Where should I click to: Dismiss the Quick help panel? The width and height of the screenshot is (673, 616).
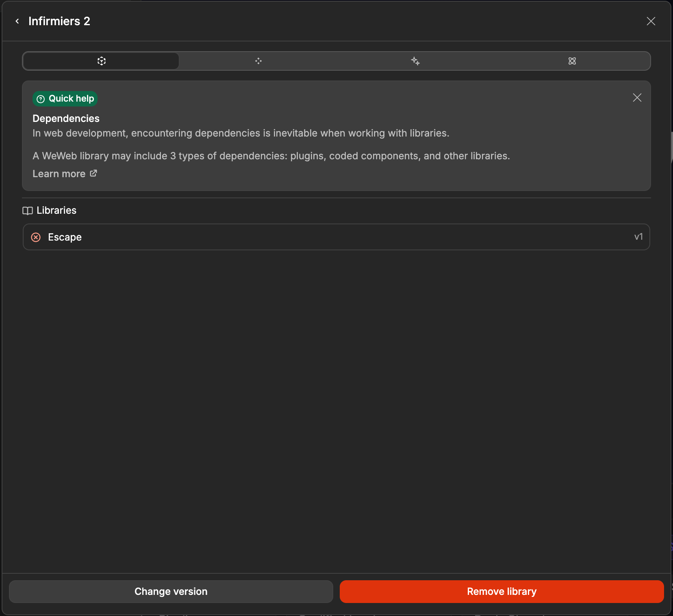coord(637,98)
